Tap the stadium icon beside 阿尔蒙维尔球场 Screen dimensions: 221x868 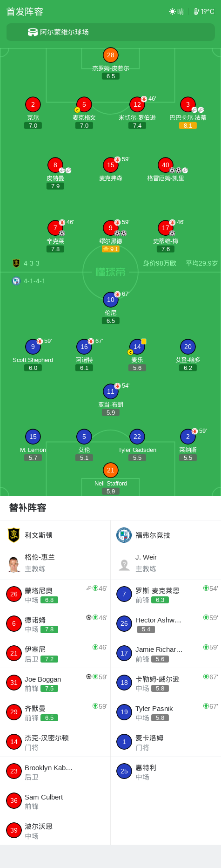(x=33, y=32)
